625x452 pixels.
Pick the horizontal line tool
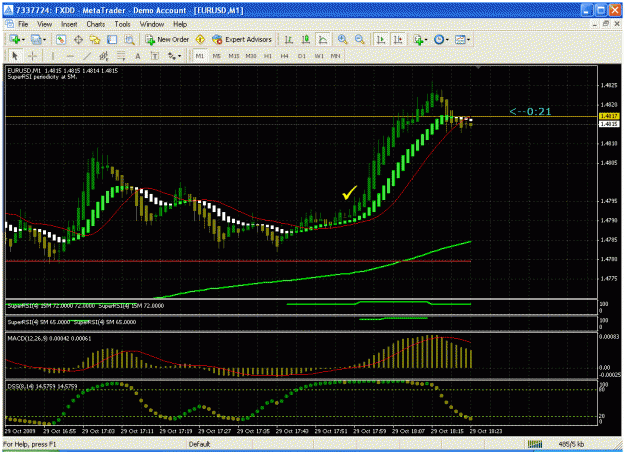(70, 56)
